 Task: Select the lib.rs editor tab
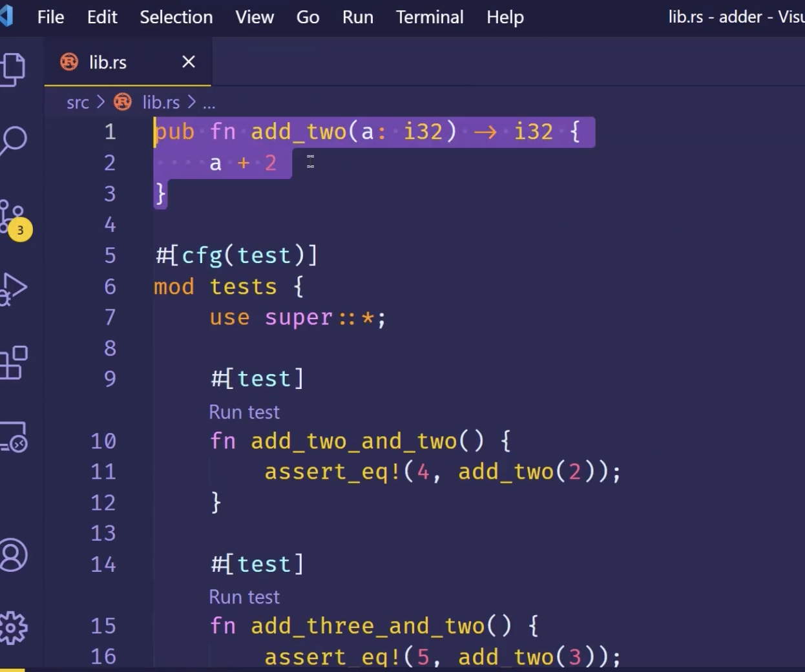point(107,63)
